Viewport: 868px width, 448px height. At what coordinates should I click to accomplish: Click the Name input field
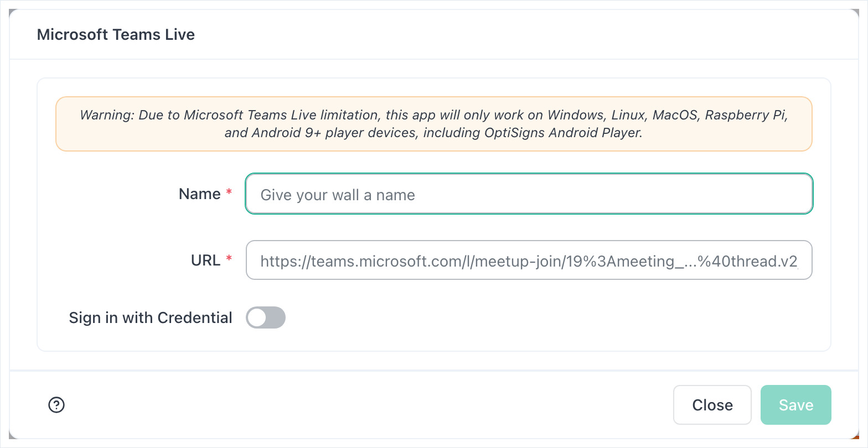529,194
